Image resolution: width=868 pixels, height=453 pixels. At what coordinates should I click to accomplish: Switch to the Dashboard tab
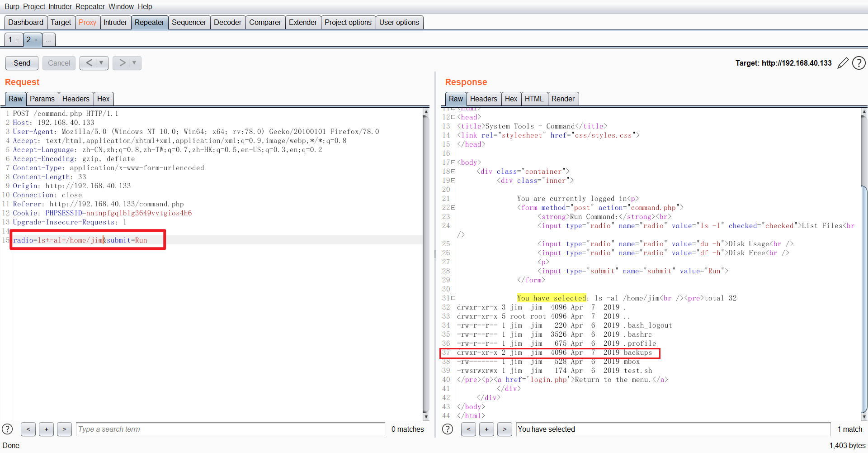tap(26, 23)
